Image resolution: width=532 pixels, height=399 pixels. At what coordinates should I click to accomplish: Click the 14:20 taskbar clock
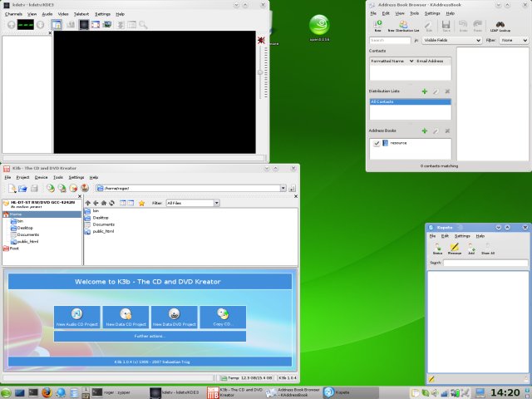tap(505, 393)
